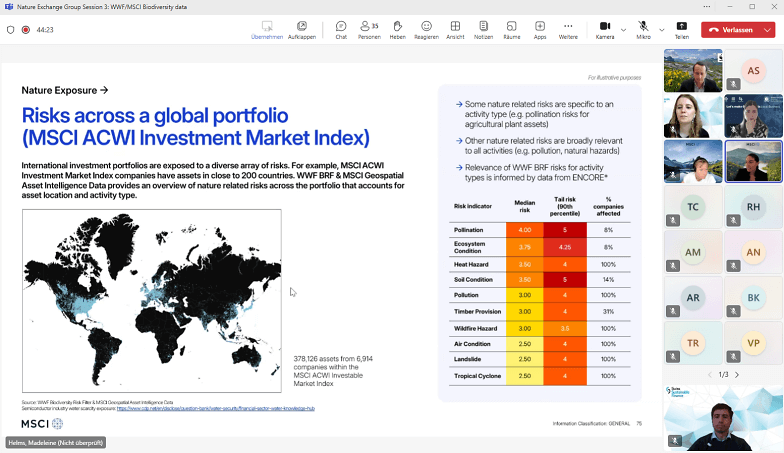This screenshot has width=784, height=453.
Task: Open the Reagieren reactions menu
Action: click(x=426, y=29)
